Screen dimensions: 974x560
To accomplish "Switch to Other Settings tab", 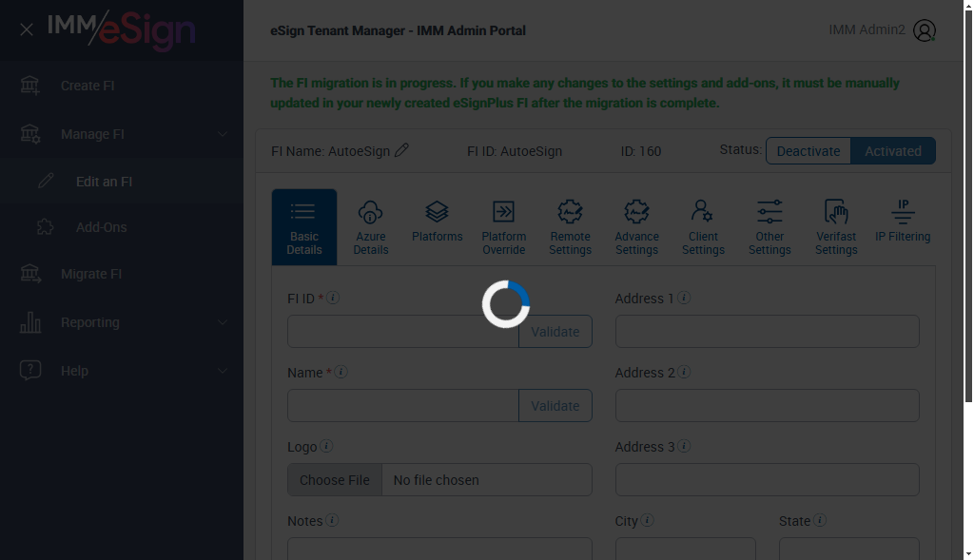I will pyautogui.click(x=769, y=227).
